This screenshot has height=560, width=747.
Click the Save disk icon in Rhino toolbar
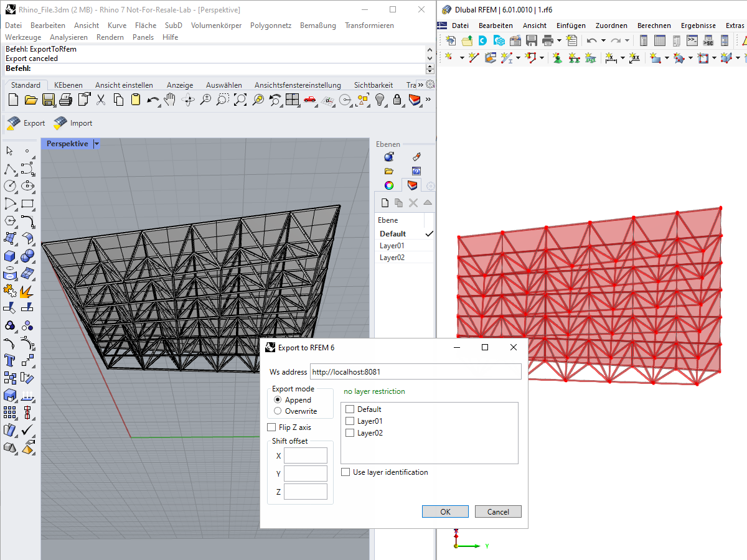pyautogui.click(x=49, y=100)
